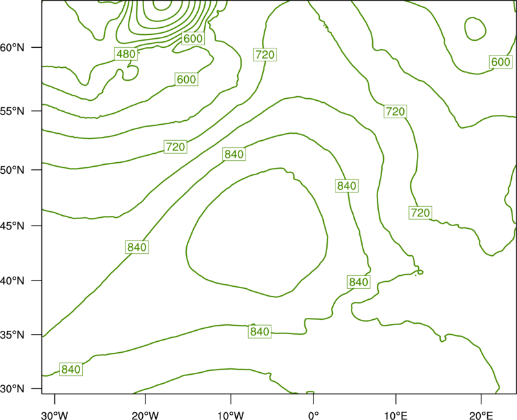Image resolution: width=517 pixels, height=420 pixels.
Task: Pick the 840 label near 40°N, 5°E
Action: coord(359,282)
